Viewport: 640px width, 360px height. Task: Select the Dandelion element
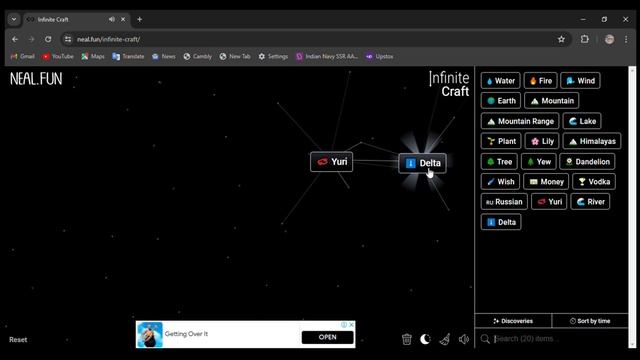pos(587,162)
